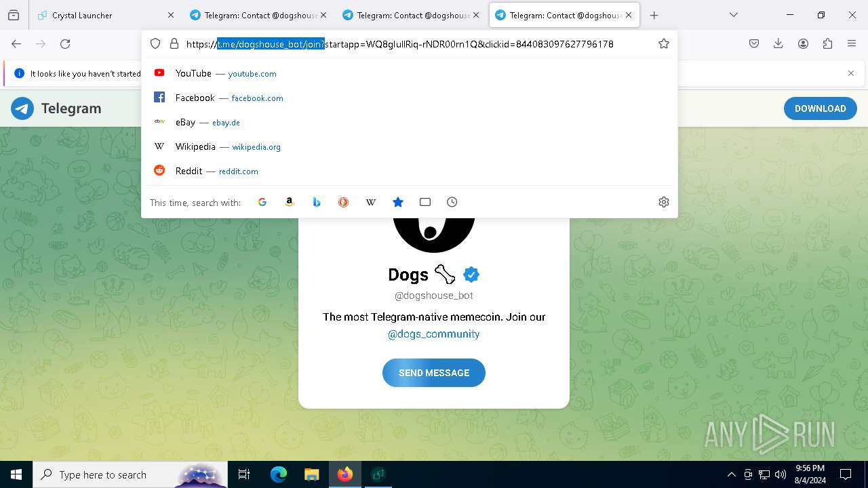View site security lock information
This screenshot has width=868, height=488.
pos(174,43)
